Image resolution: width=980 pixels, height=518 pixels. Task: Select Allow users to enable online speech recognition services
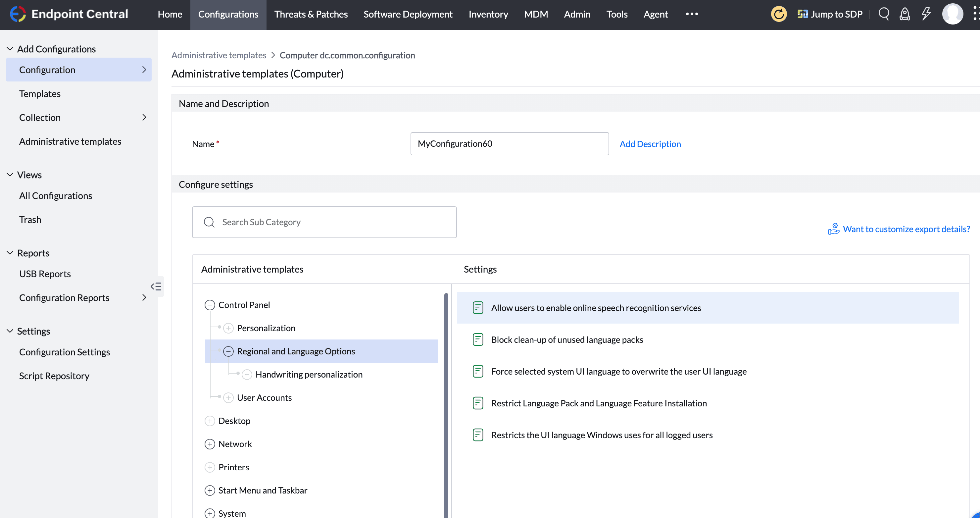click(595, 308)
